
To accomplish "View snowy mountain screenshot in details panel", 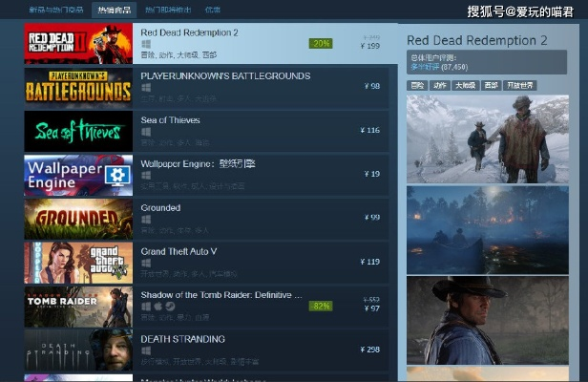I will [x=488, y=138].
